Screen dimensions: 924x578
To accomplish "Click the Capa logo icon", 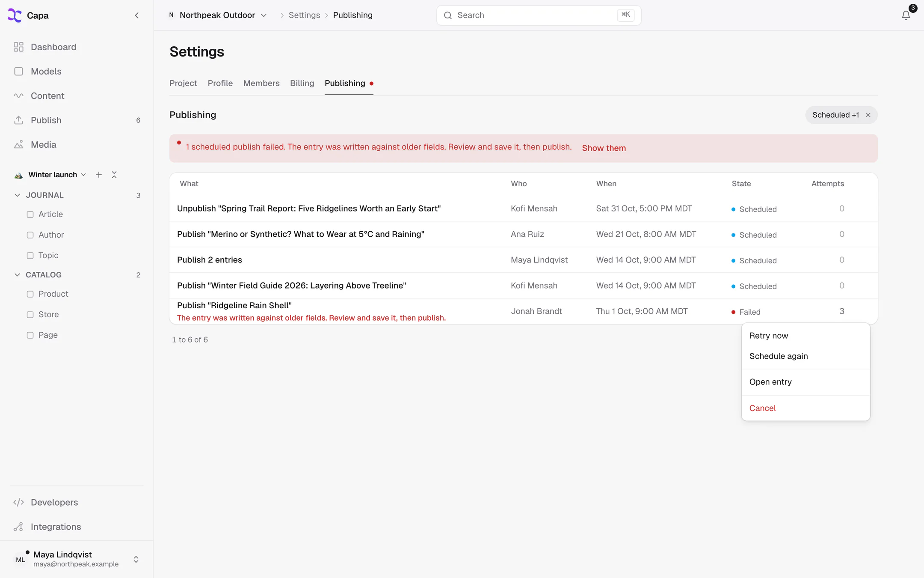I will pyautogui.click(x=15, y=15).
